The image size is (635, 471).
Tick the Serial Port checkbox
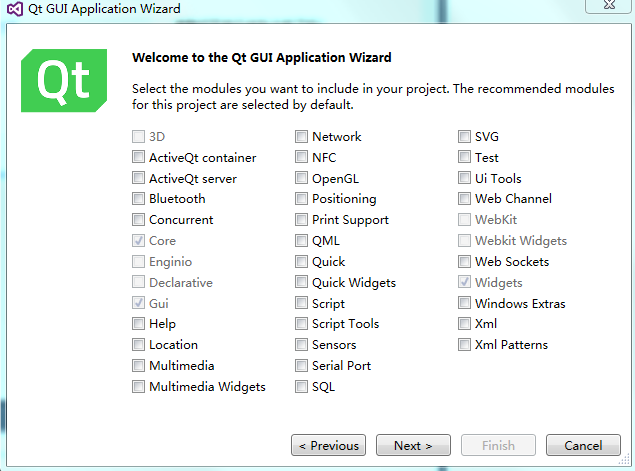point(301,366)
